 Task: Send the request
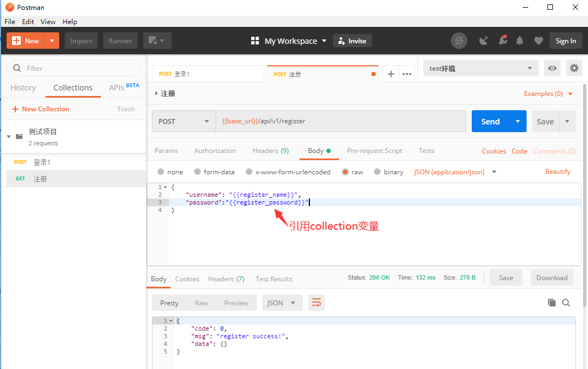click(490, 121)
